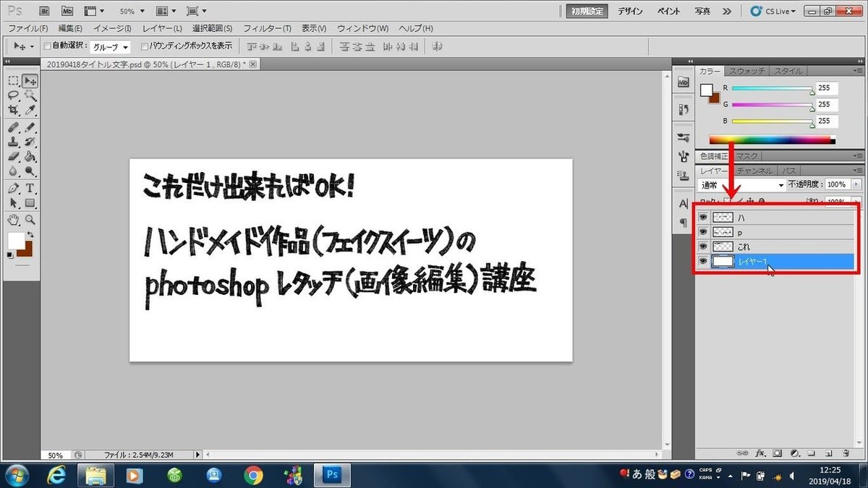The image size is (868, 488).
Task: Create new adjustment layer icon
Action: point(794,453)
